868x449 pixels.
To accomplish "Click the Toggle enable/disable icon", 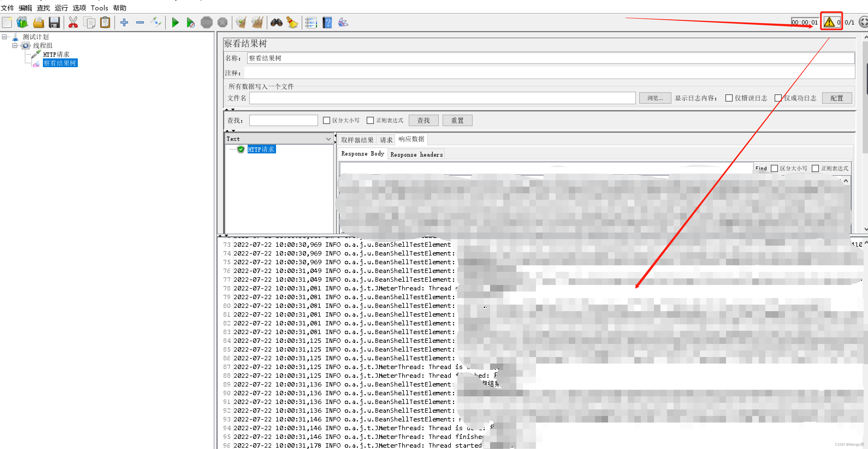I will (156, 23).
